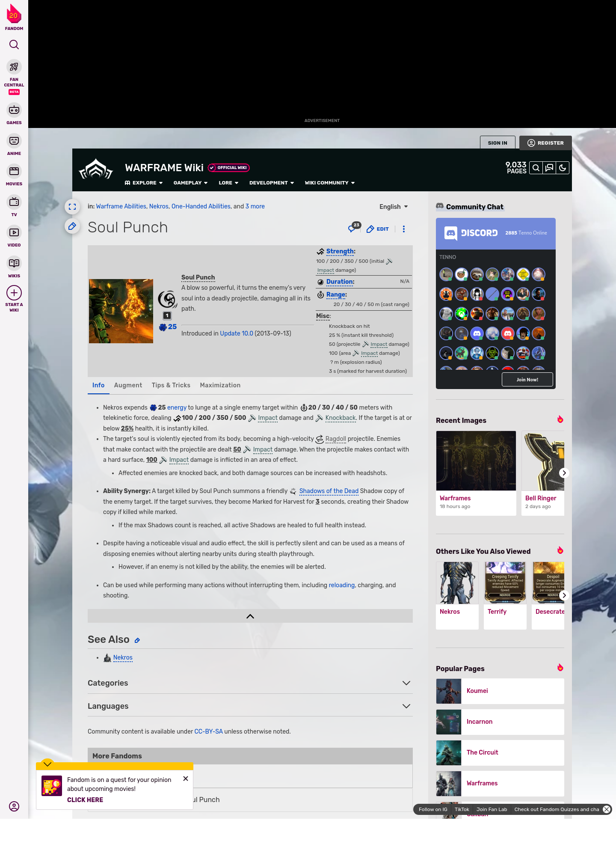Open The Circuit popular page

pos(500,752)
